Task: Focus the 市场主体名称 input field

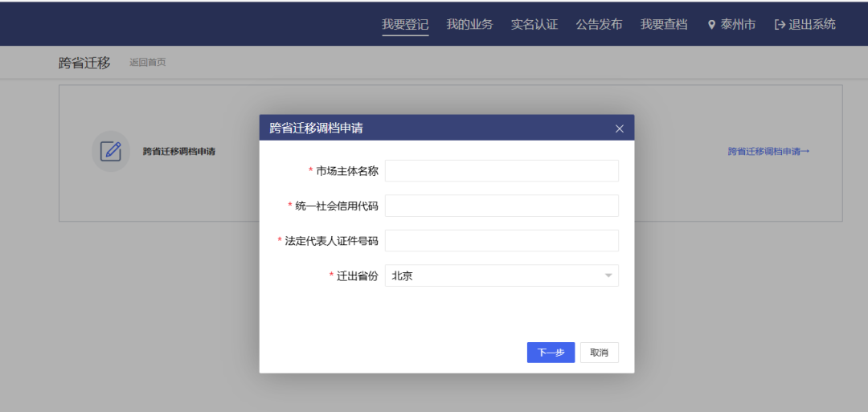Action: (502, 171)
